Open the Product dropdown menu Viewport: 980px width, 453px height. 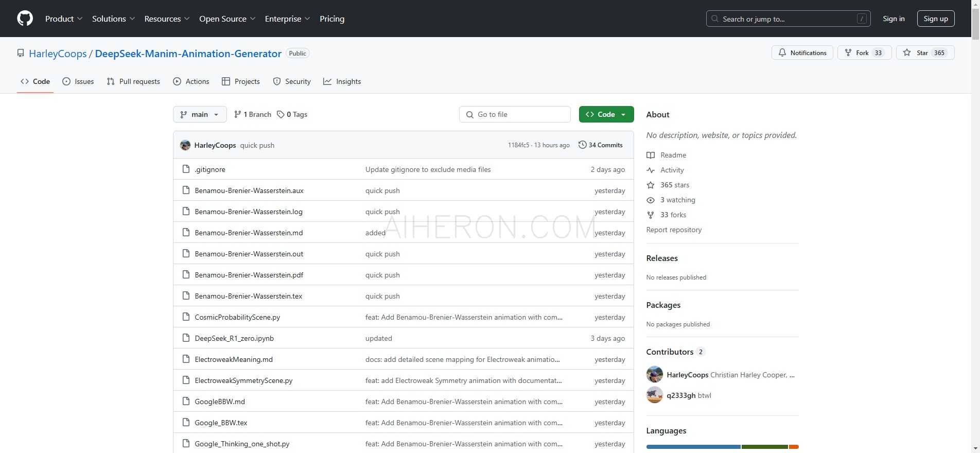point(64,19)
